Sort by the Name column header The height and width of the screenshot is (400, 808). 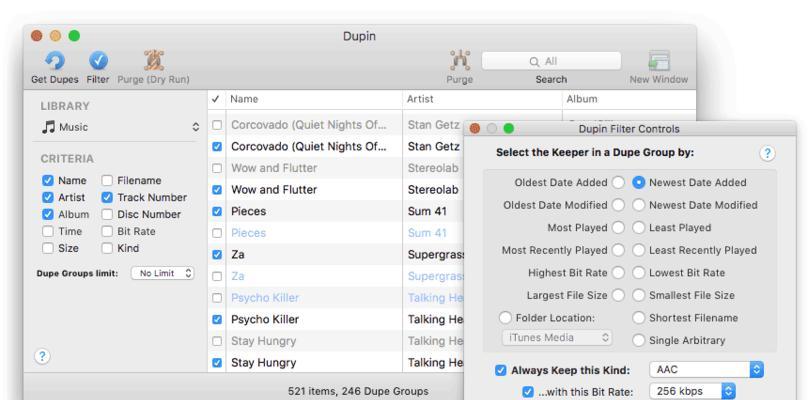(x=313, y=99)
